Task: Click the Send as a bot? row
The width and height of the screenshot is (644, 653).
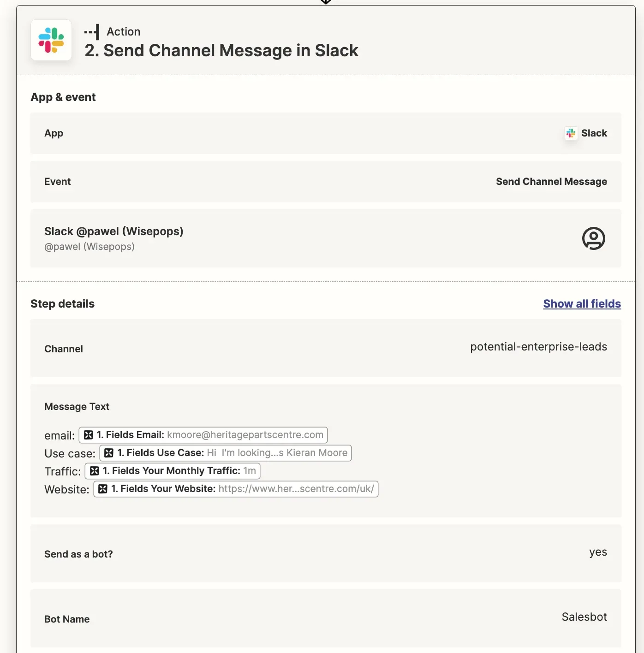Action: coord(326,553)
